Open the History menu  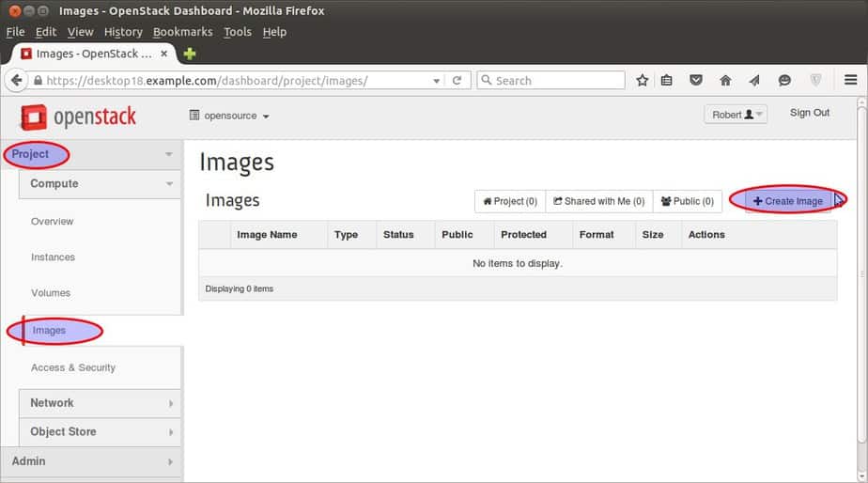click(123, 32)
